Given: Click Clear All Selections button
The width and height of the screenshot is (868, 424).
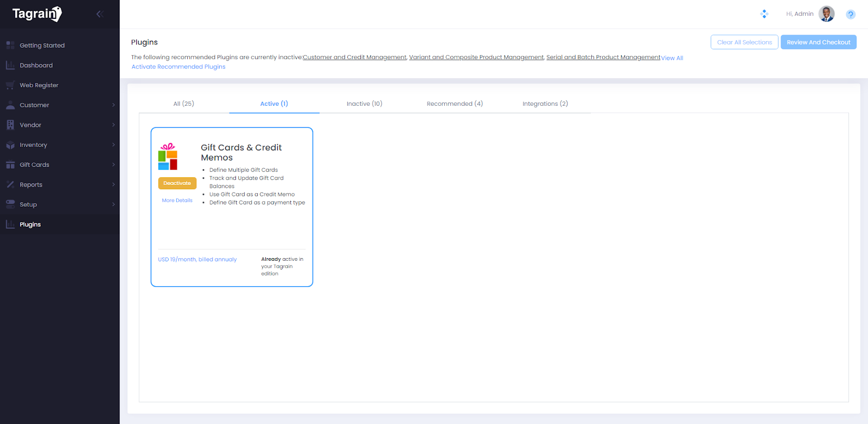Looking at the screenshot, I should coord(744,42).
